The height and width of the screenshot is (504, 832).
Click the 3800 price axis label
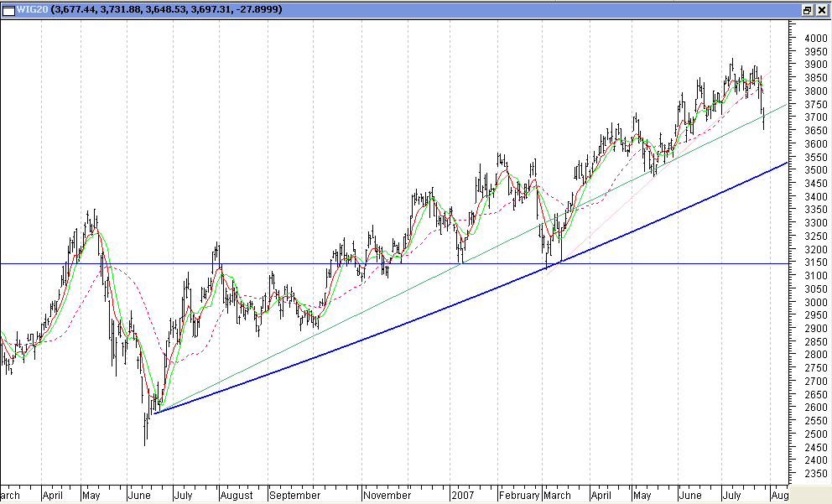[815, 91]
